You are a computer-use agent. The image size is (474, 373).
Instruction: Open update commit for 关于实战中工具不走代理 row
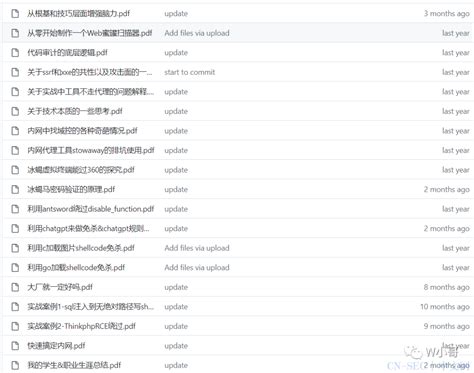tap(176, 92)
